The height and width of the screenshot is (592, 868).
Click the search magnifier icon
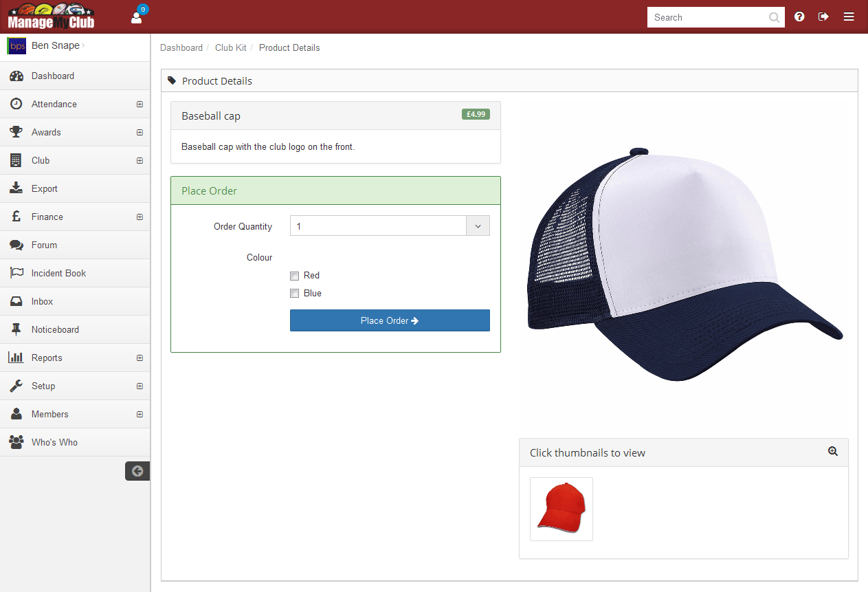775,18
